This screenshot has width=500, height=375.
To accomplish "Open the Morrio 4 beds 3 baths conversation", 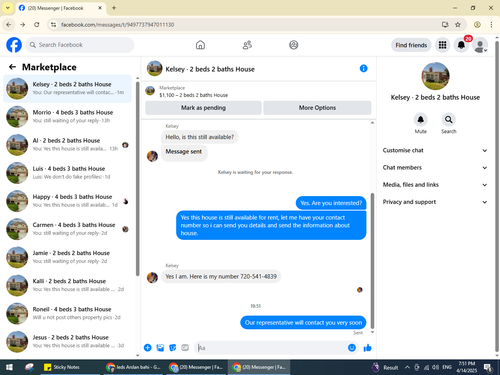I will click(x=67, y=116).
